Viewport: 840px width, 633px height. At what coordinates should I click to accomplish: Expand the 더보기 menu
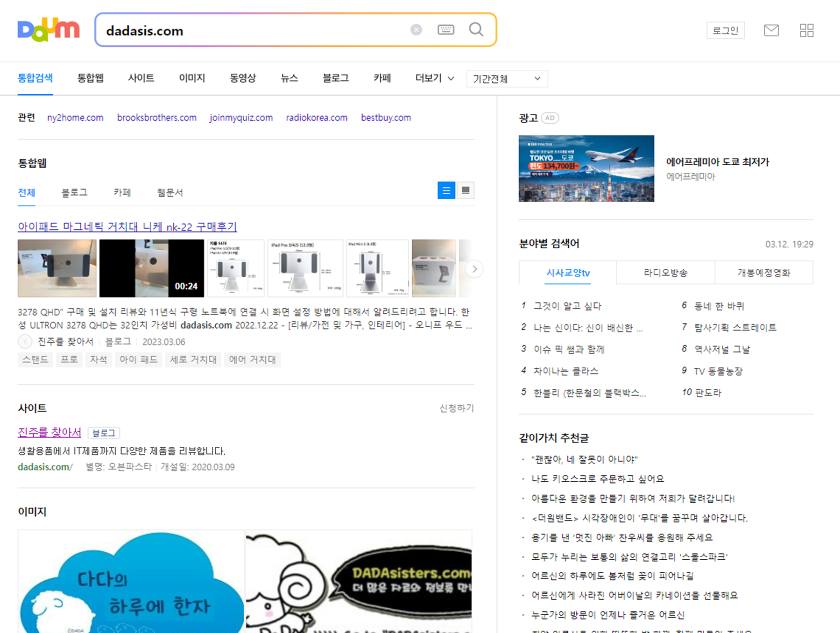coord(435,78)
